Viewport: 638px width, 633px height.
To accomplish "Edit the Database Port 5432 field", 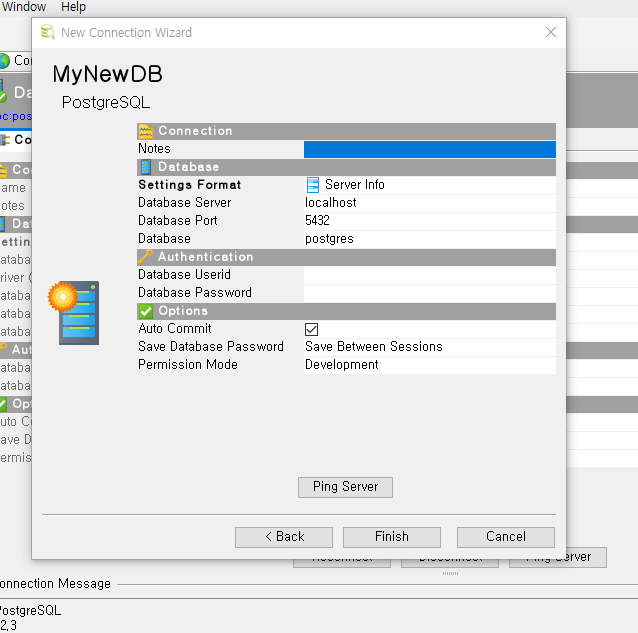I will click(x=430, y=220).
